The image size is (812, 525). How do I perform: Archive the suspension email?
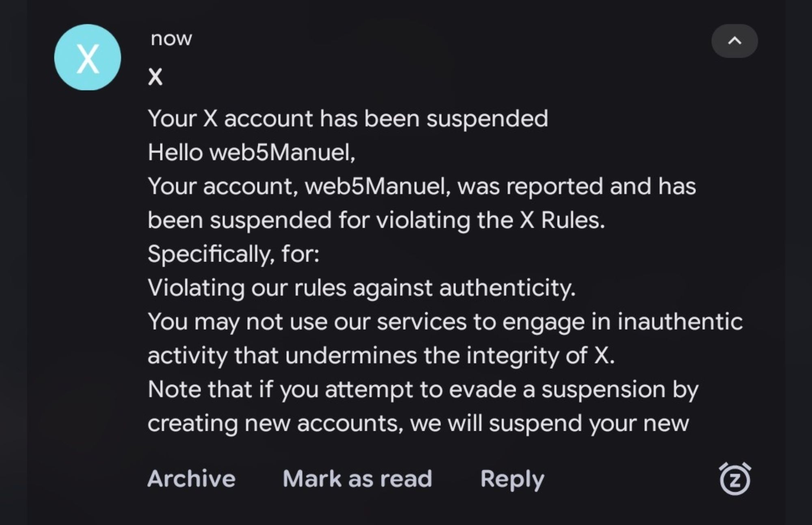191,478
